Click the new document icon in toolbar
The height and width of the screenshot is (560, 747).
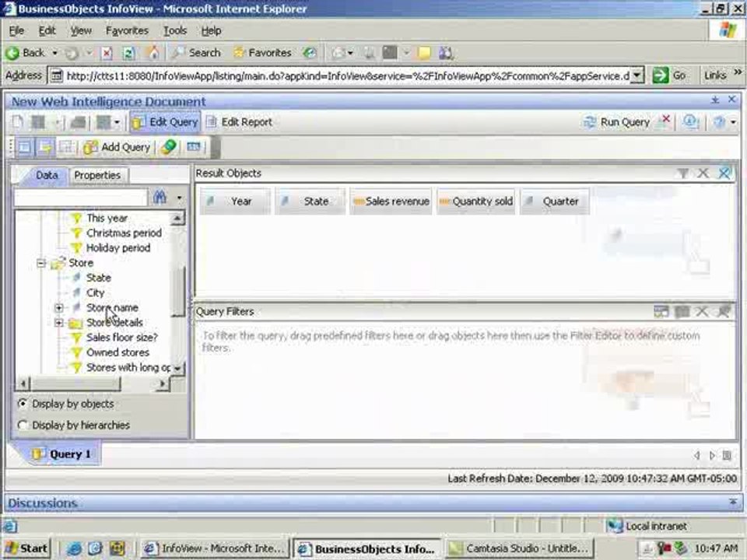(x=17, y=122)
